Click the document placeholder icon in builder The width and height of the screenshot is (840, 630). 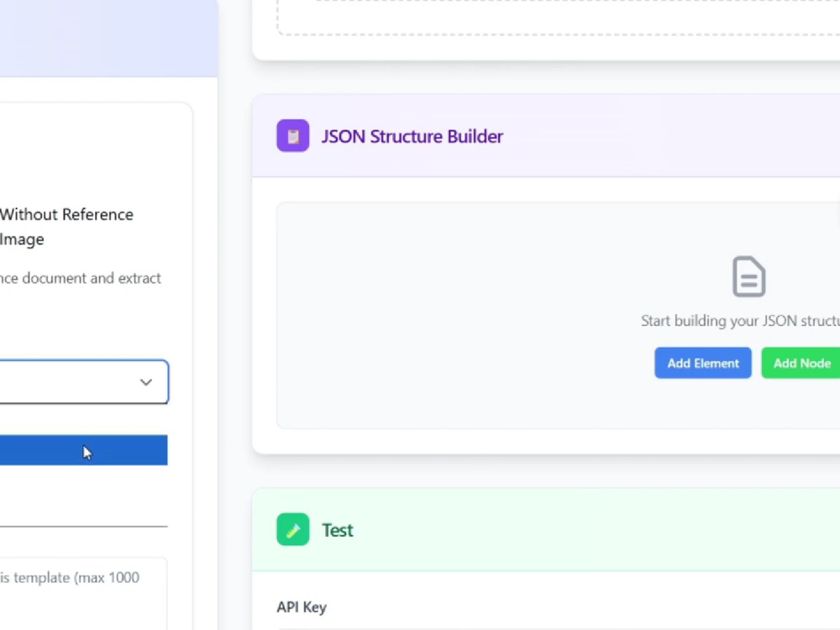748,276
